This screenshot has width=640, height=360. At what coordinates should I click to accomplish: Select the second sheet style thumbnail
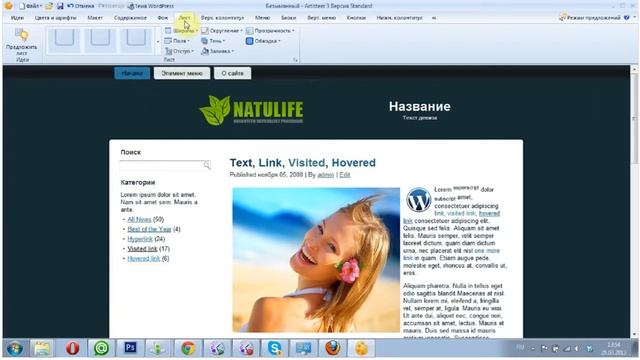[x=100, y=40]
